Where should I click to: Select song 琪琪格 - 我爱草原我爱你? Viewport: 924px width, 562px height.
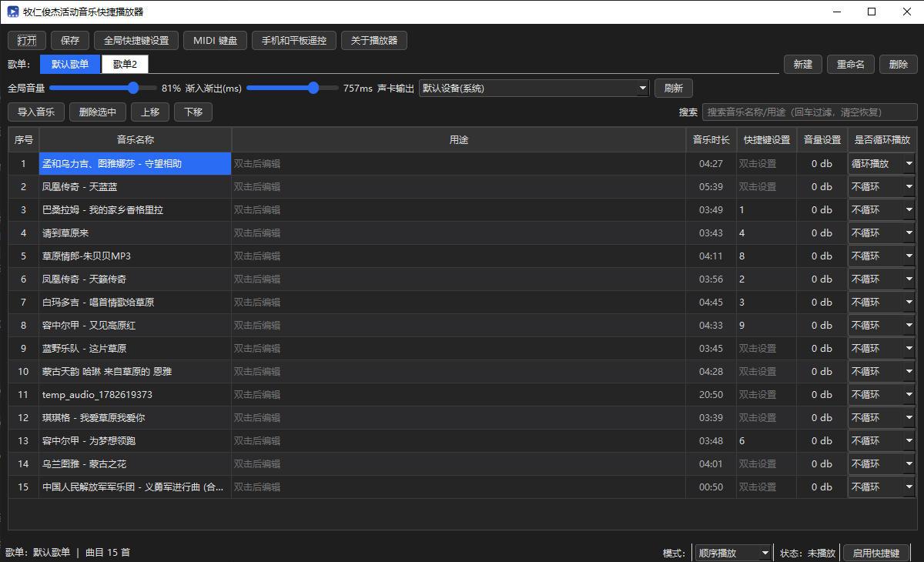tap(136, 417)
